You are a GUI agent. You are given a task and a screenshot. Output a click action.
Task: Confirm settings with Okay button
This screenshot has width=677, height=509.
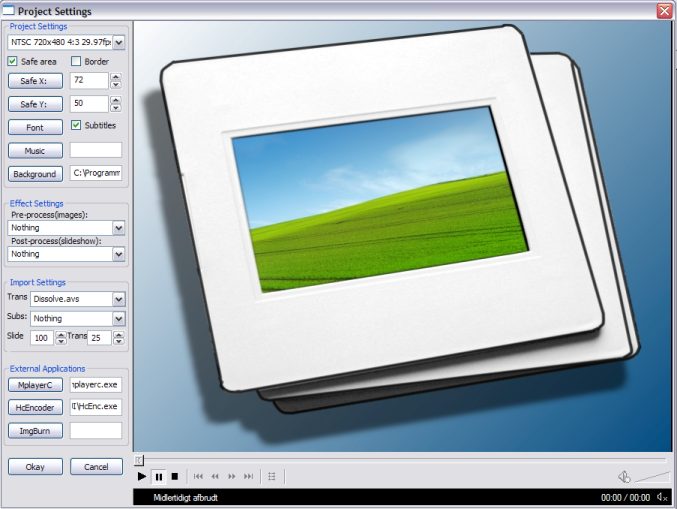click(x=35, y=467)
